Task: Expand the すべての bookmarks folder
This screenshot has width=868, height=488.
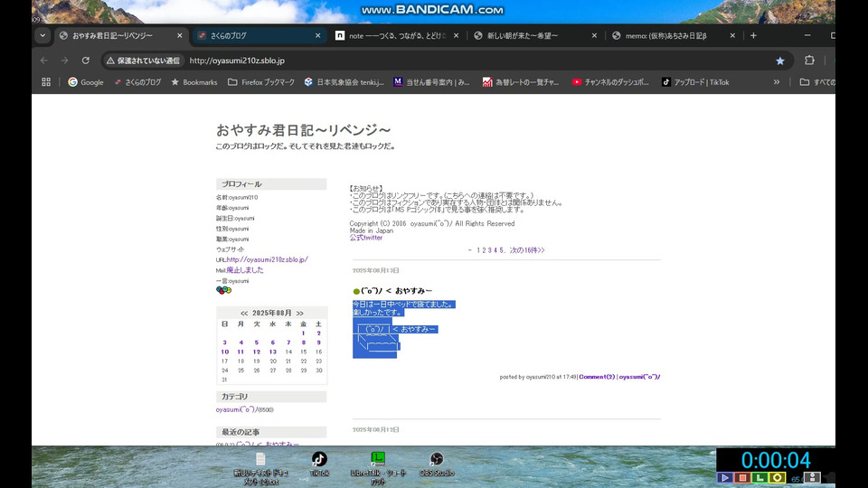Action: tap(817, 82)
